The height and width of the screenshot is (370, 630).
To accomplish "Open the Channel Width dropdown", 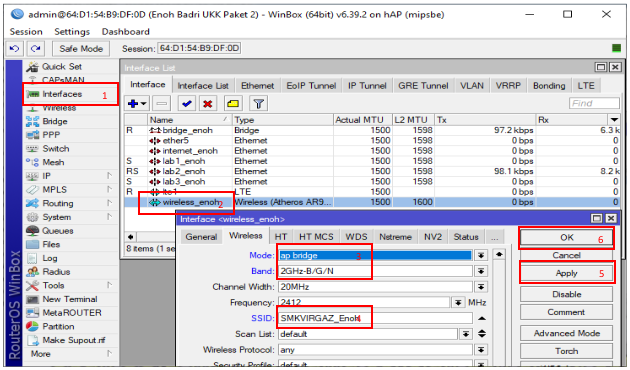I will pos(481,287).
